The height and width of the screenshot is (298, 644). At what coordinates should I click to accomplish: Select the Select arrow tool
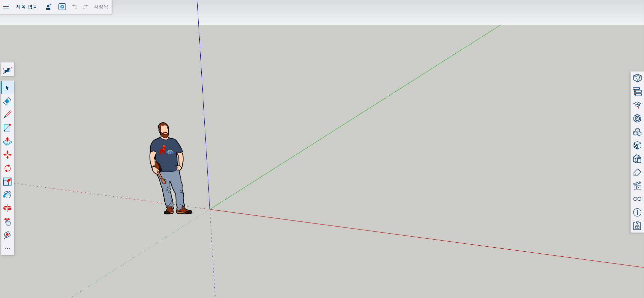7,88
